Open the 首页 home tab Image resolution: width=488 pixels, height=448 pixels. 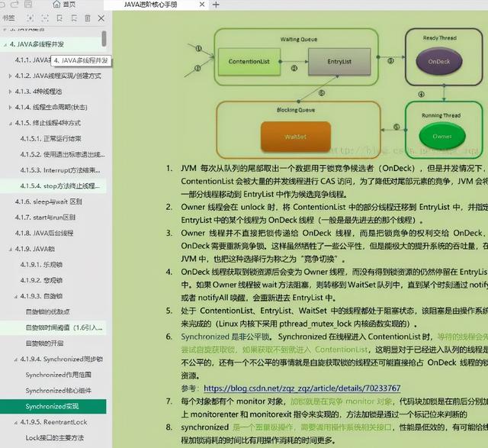point(64,5)
